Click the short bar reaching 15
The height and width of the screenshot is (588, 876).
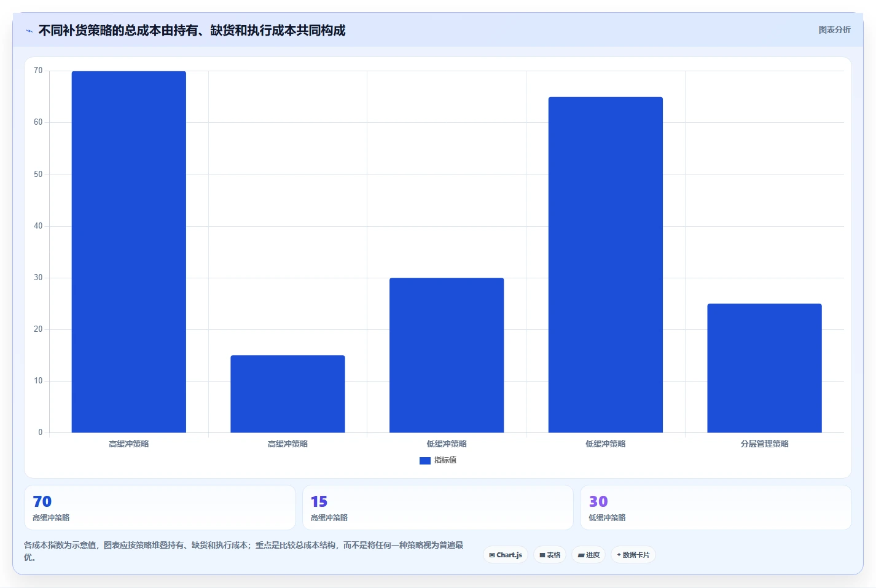coord(287,394)
